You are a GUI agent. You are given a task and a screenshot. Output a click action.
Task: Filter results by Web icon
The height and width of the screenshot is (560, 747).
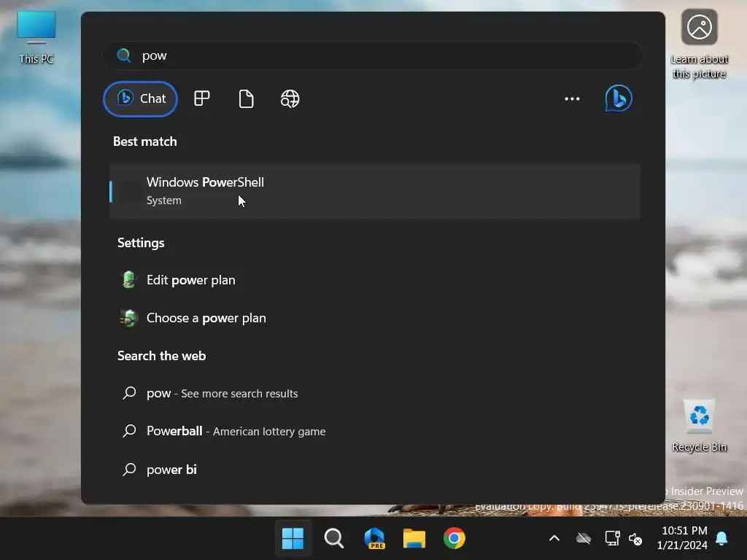[x=290, y=98]
